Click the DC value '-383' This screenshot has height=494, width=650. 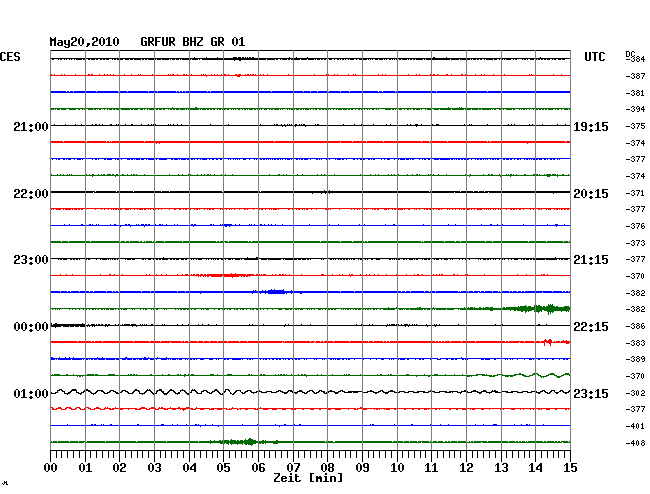point(635,343)
